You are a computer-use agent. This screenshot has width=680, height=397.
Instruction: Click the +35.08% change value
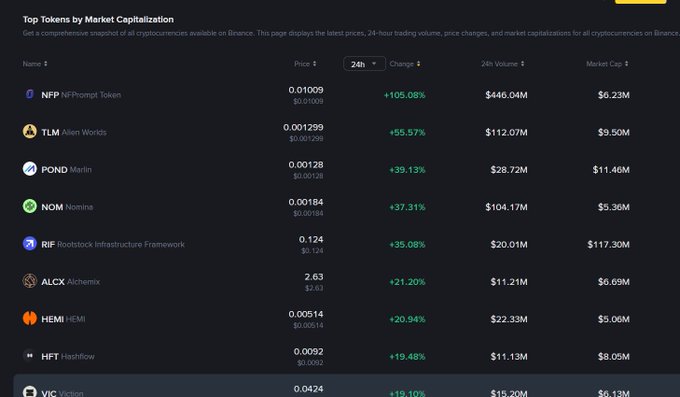[x=407, y=244]
